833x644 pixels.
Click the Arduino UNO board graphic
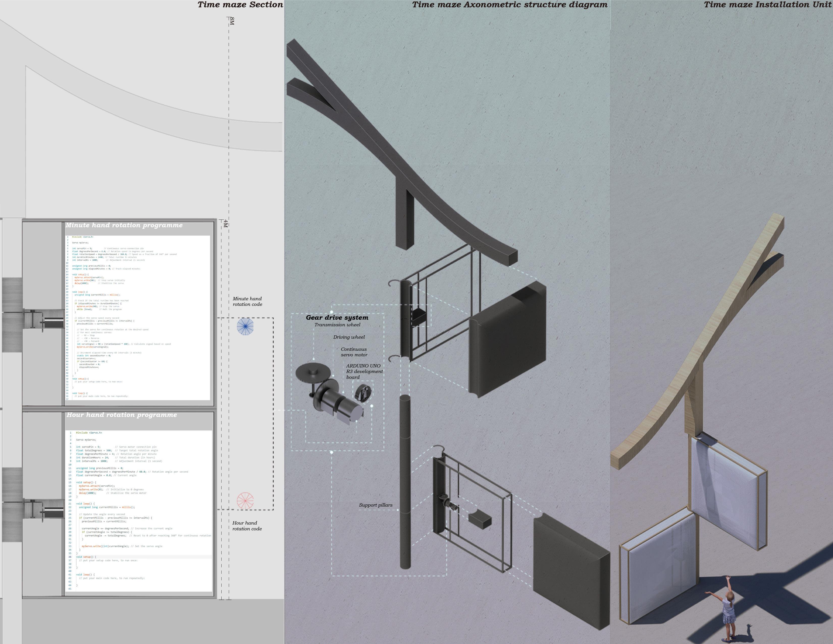coord(363,392)
